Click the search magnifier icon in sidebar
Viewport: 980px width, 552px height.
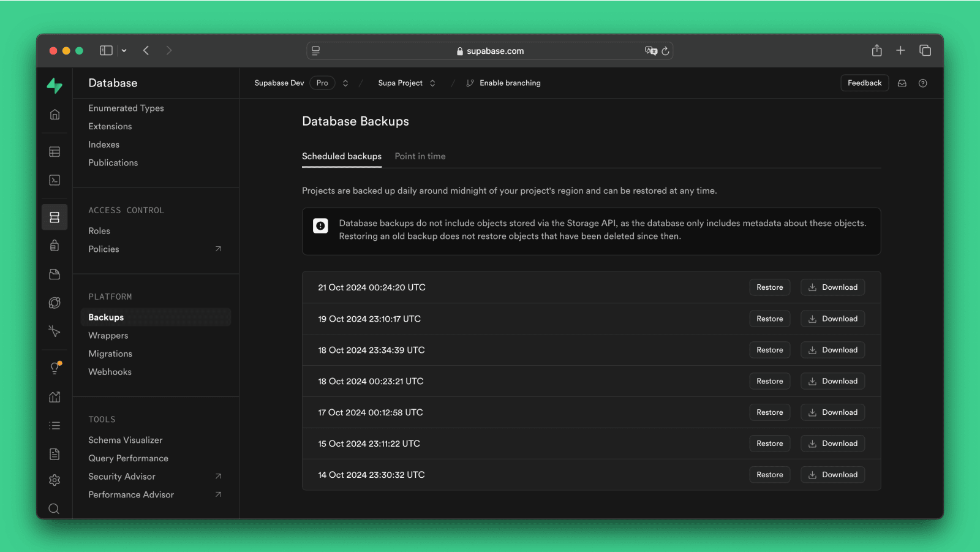(x=54, y=509)
